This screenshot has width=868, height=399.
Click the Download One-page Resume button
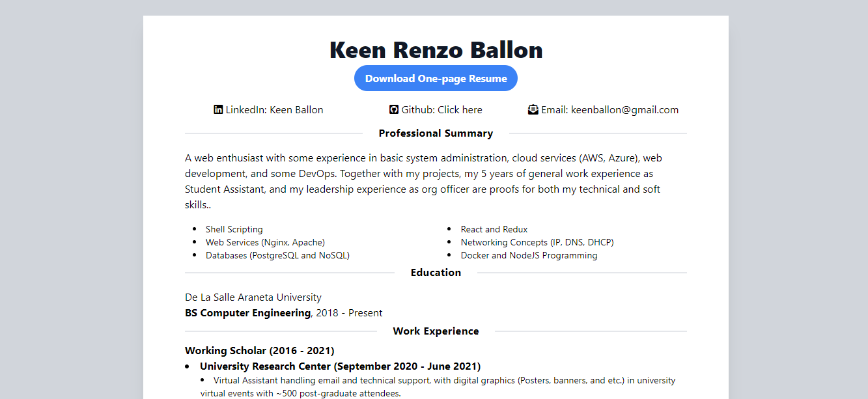[x=435, y=77]
